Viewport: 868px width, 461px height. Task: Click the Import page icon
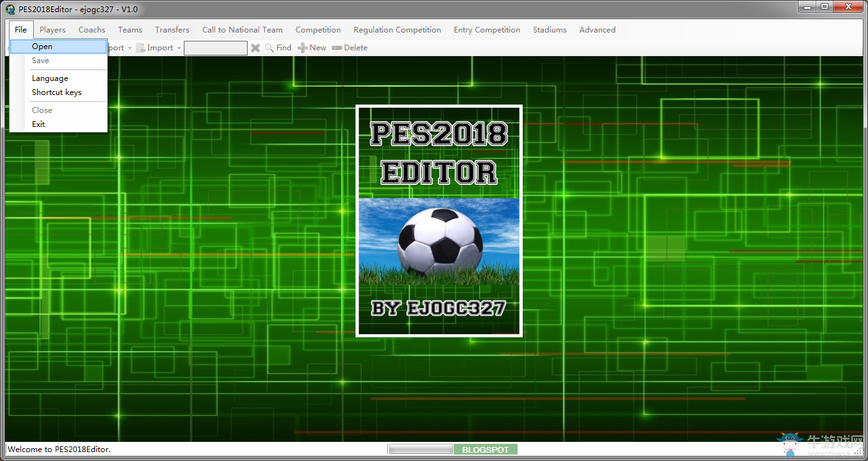[x=140, y=48]
